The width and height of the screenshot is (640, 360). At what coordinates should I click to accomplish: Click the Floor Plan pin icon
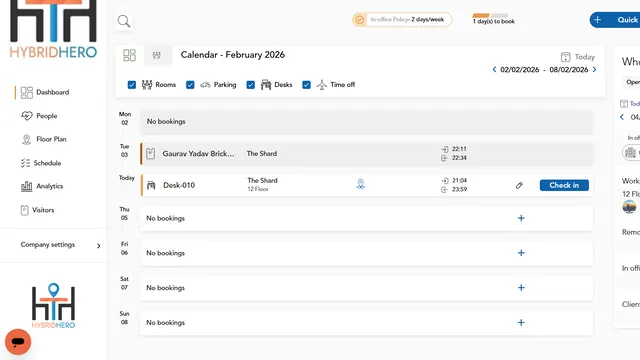(x=27, y=140)
